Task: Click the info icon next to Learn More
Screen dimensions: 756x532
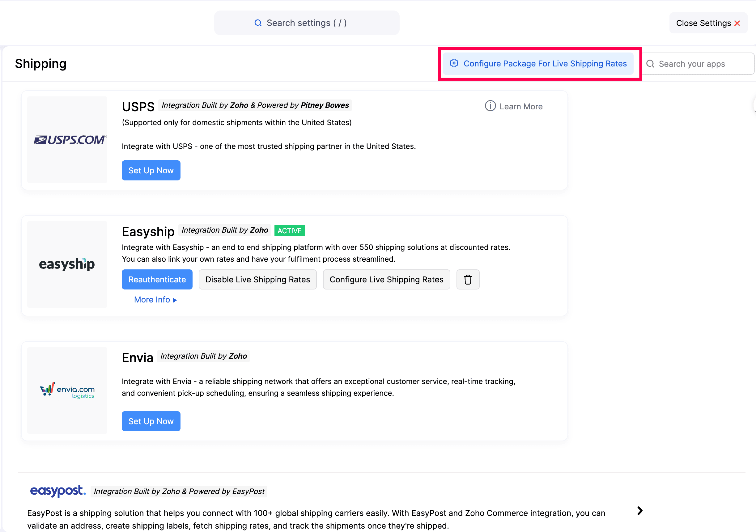Action: pos(490,106)
